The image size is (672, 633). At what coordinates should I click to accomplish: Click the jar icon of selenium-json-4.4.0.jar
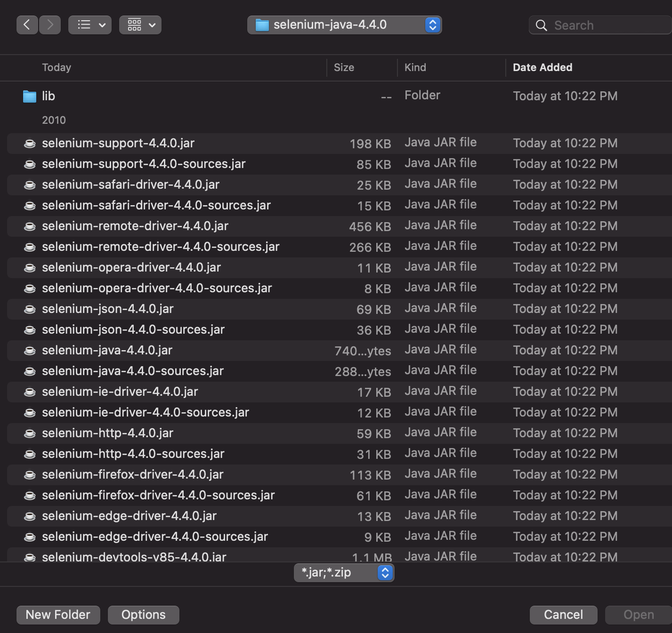tap(30, 309)
